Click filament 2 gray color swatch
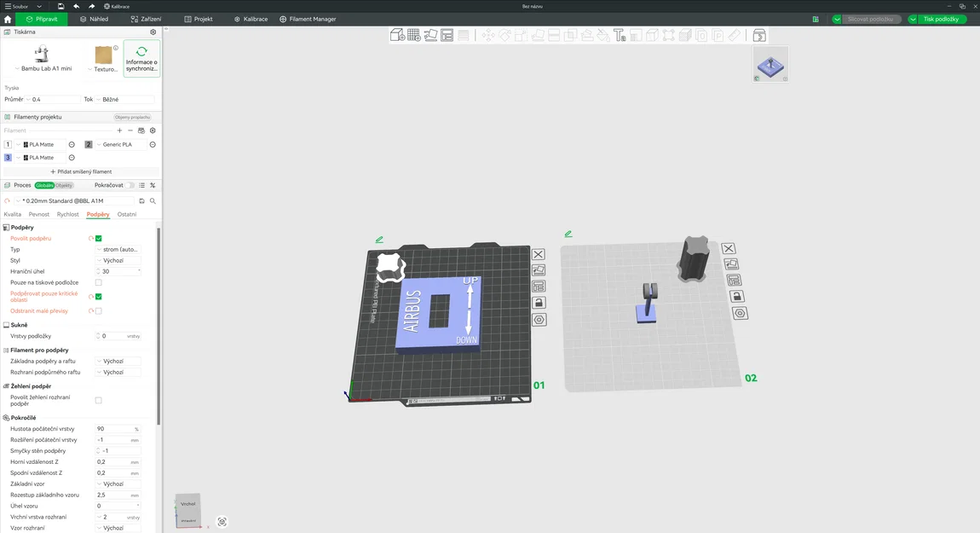 (x=88, y=144)
